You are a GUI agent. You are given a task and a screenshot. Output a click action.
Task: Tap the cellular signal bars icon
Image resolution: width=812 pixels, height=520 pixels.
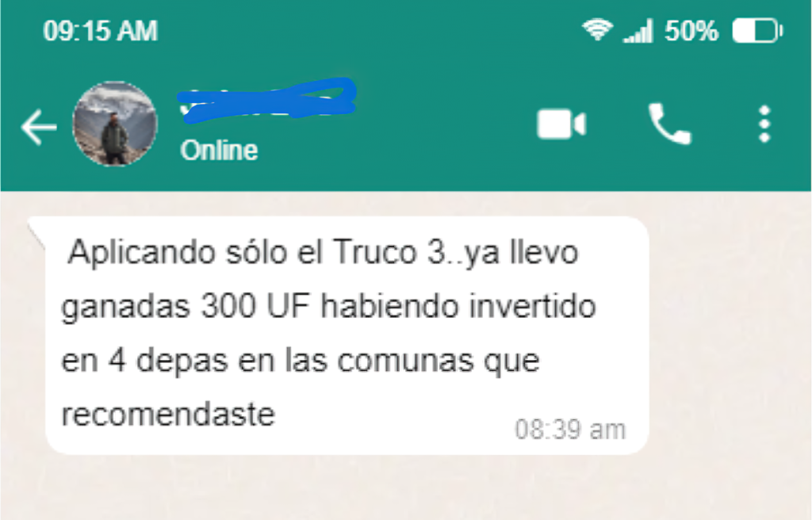pos(638,31)
